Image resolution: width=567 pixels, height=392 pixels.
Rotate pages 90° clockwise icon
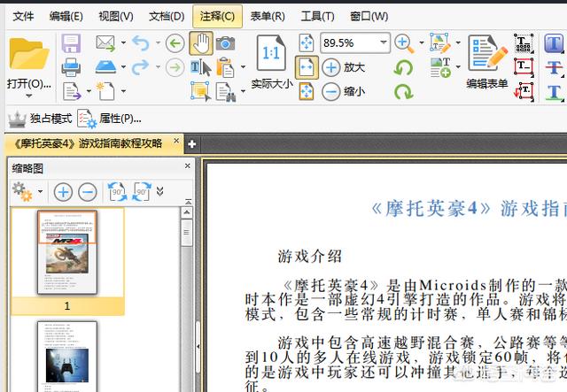(x=142, y=191)
